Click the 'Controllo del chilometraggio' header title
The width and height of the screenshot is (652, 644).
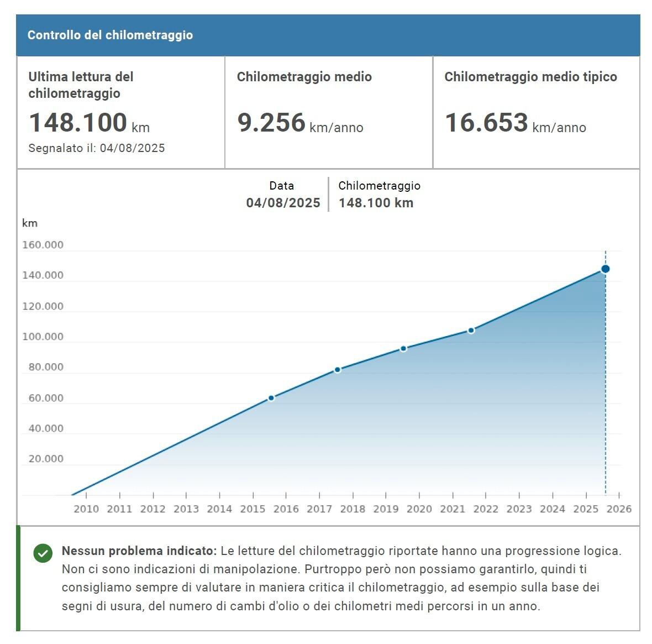110,35
